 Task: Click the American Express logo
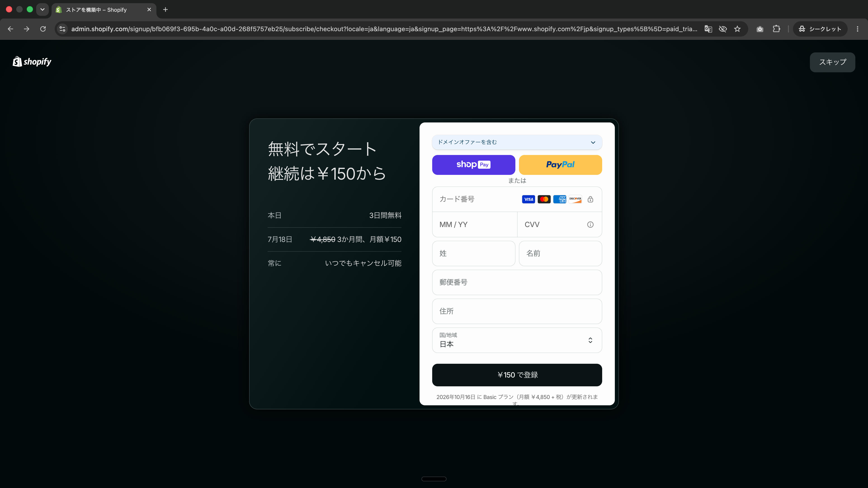(560, 199)
